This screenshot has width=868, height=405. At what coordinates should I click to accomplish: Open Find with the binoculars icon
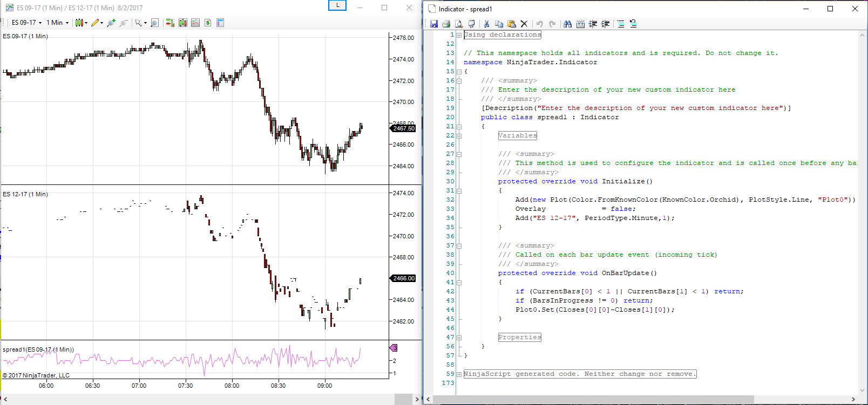567,24
